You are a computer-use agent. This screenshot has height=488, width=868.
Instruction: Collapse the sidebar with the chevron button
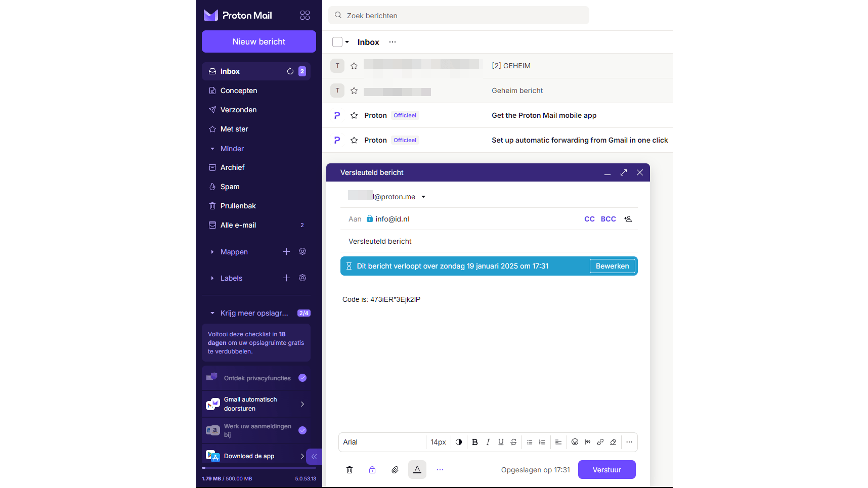(314, 457)
